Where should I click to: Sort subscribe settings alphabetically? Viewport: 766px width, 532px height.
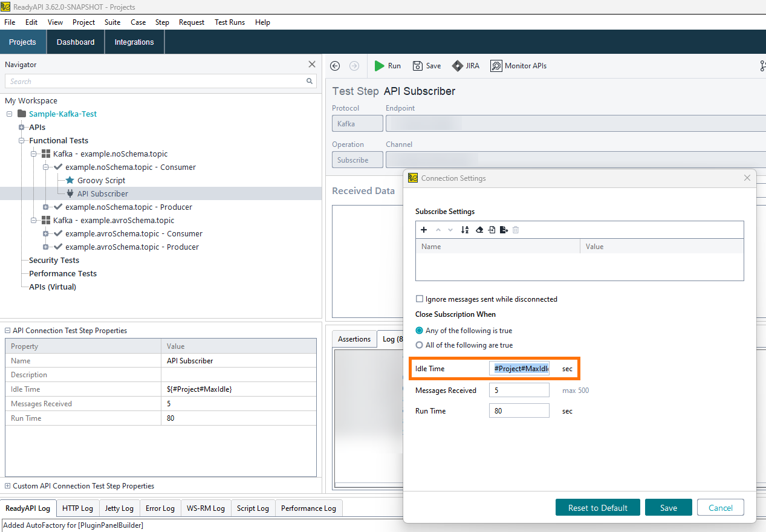[464, 230]
